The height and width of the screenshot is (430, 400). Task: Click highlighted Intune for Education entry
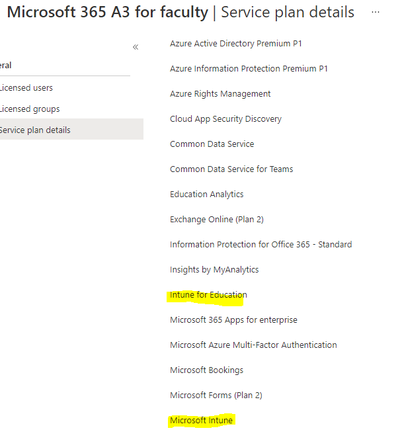click(x=208, y=295)
